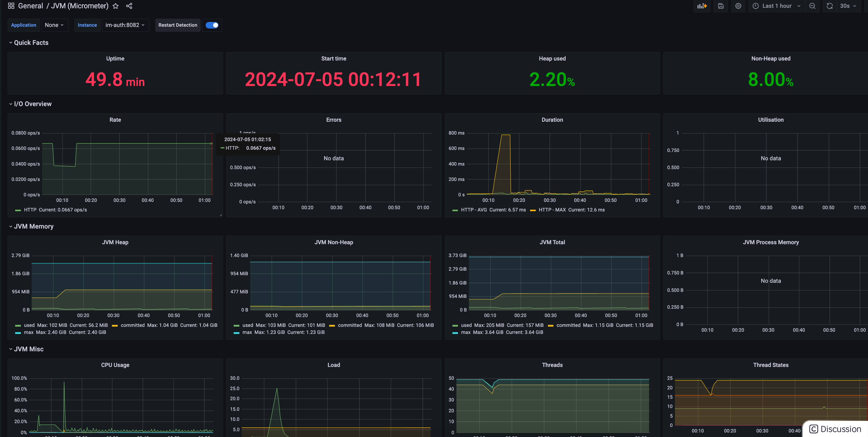Screen dimensions: 868x437
Task: Collapse the Quick Facts row
Action: (x=31, y=42)
